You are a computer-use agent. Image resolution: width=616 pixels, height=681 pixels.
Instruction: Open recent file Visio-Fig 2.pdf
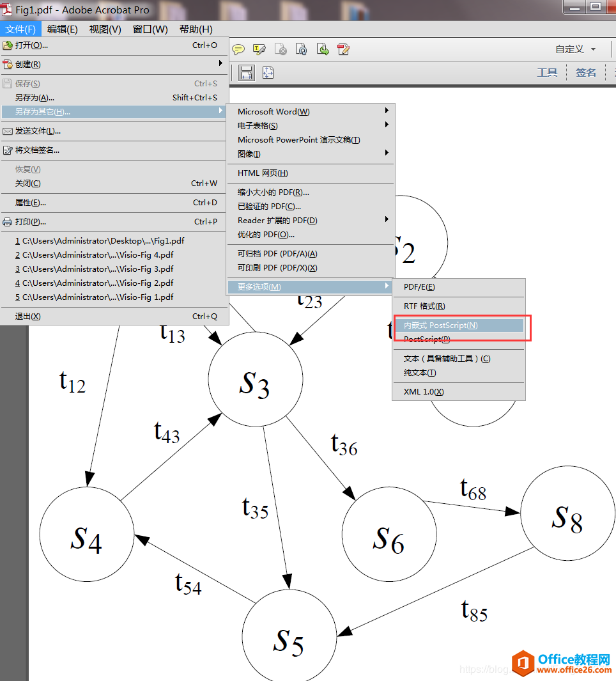click(114, 283)
